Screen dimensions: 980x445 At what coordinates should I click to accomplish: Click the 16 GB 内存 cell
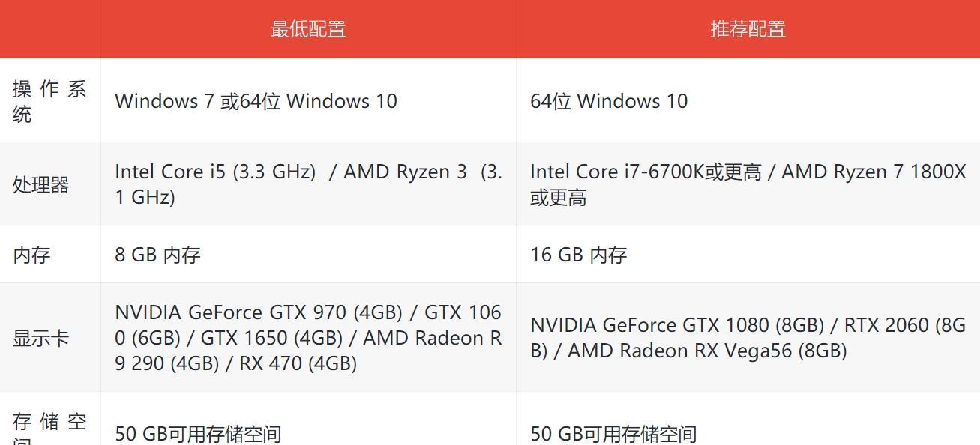[x=748, y=255]
